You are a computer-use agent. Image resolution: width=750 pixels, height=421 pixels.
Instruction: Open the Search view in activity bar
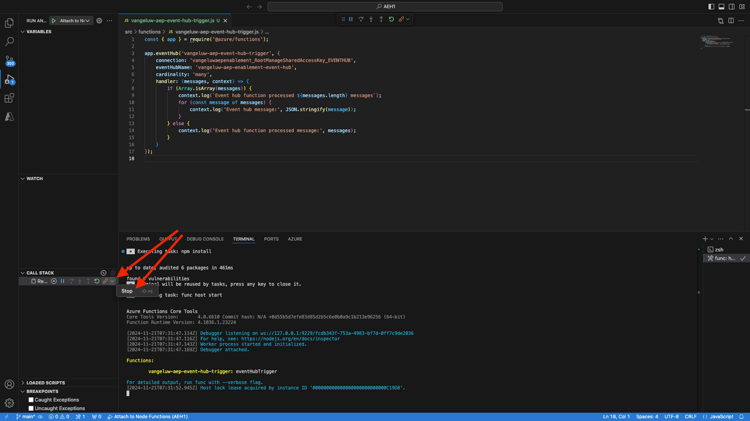(x=9, y=42)
